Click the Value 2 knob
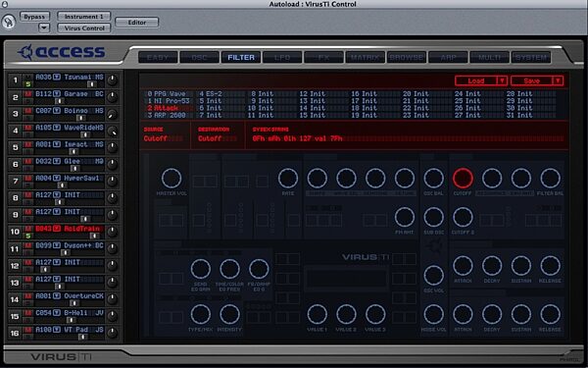The height and width of the screenshot is (368, 588). pyautogui.click(x=346, y=314)
